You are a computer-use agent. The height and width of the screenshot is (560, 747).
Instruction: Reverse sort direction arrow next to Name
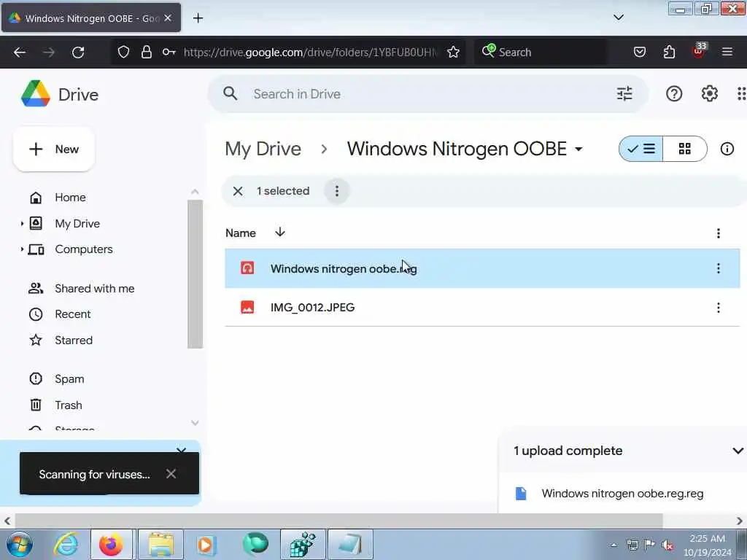[280, 233]
